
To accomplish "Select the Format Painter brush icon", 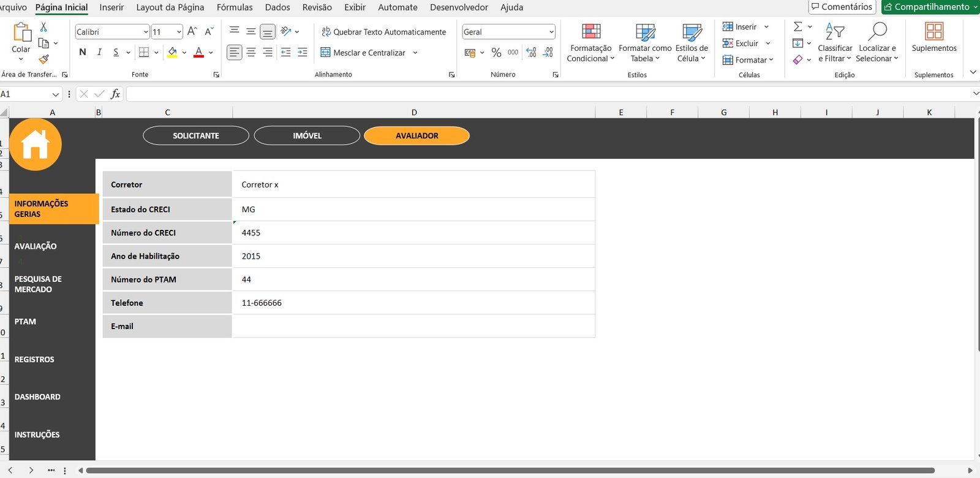I will [43, 59].
